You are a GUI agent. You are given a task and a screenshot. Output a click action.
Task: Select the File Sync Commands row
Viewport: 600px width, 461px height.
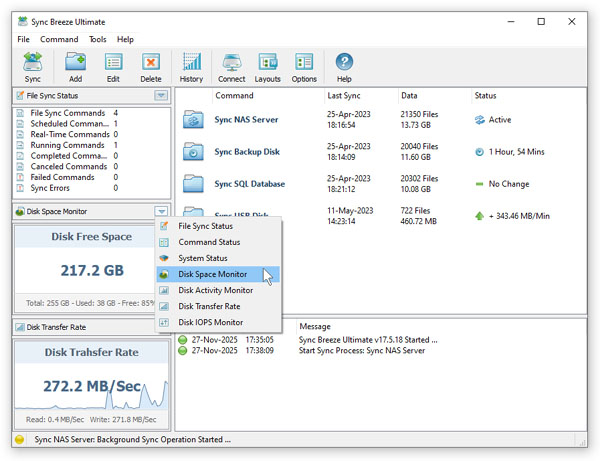coord(92,113)
